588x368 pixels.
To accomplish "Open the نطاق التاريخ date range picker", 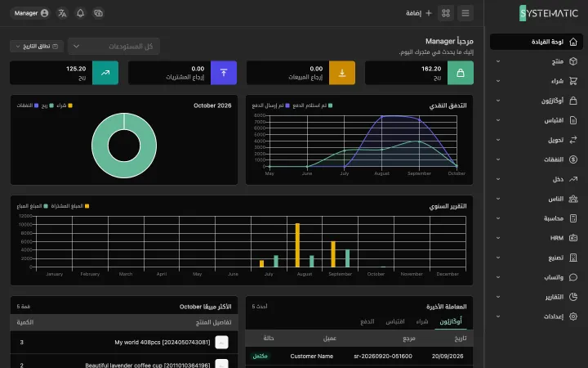I will [x=37, y=46].
